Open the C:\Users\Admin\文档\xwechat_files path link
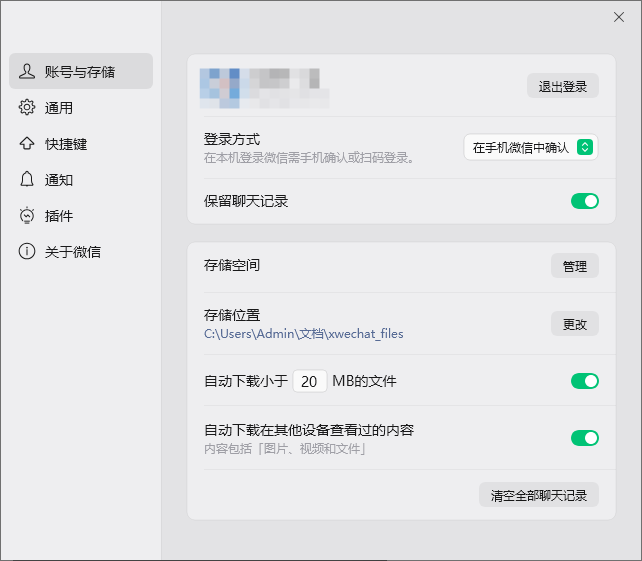 pos(303,334)
